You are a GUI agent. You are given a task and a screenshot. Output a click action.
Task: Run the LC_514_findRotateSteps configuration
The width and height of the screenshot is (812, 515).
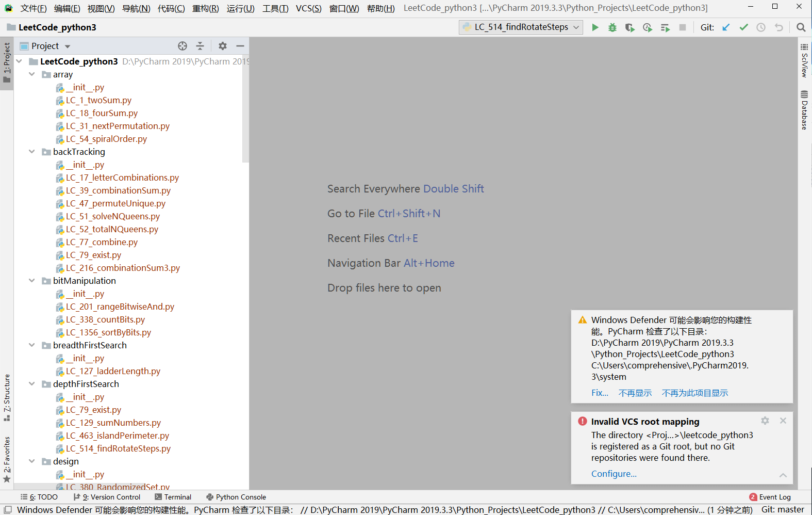[x=595, y=27]
